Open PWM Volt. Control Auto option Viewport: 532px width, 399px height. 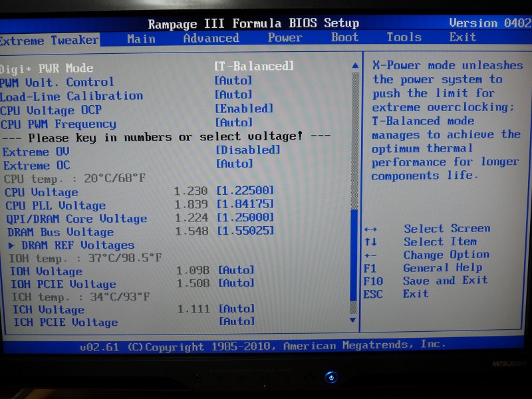[x=233, y=80]
